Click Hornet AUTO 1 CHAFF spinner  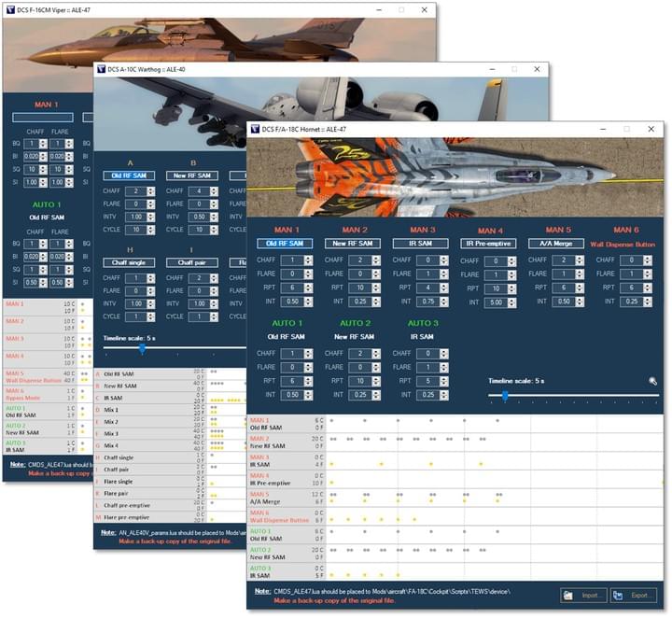[297, 354]
